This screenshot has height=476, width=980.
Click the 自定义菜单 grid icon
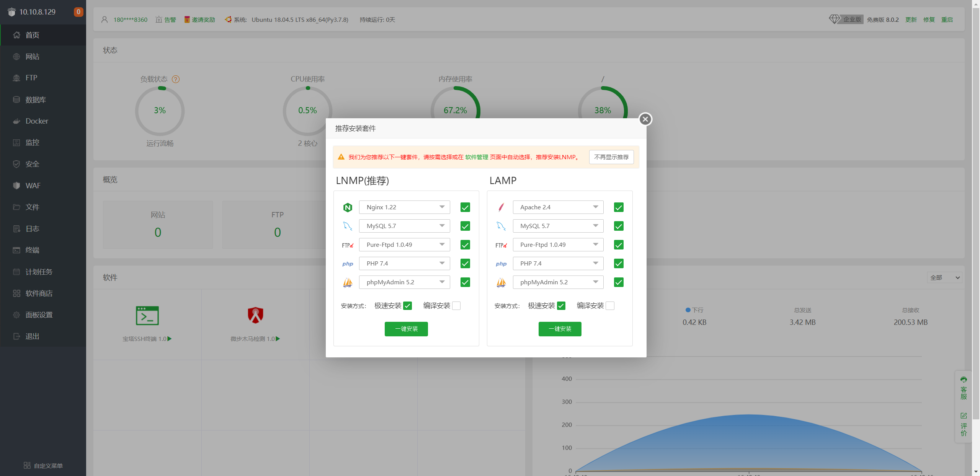[x=27, y=465]
